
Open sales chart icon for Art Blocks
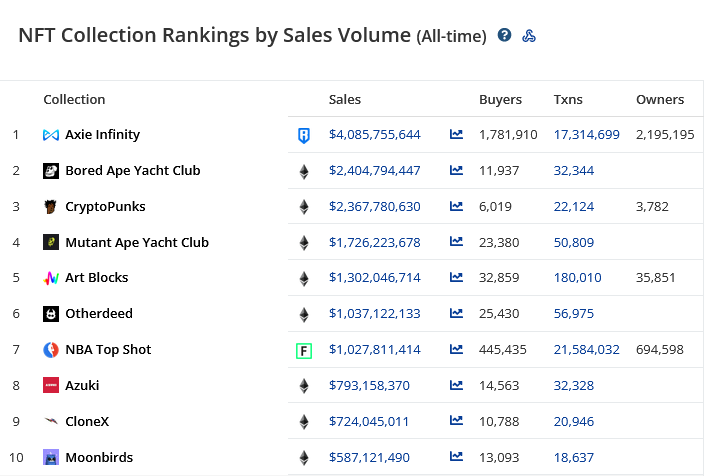tap(456, 277)
